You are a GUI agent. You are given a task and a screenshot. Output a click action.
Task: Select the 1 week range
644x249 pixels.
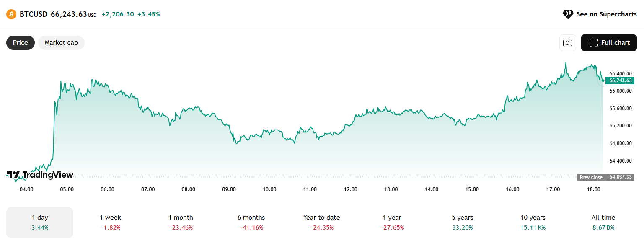(110, 222)
